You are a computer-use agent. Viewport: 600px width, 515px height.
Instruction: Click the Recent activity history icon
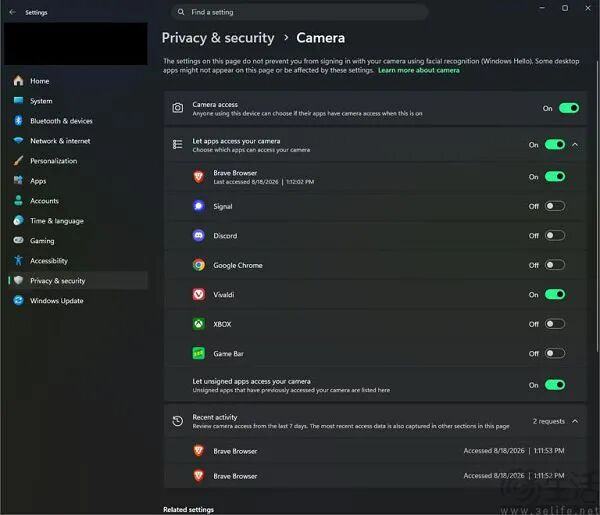[178, 421]
